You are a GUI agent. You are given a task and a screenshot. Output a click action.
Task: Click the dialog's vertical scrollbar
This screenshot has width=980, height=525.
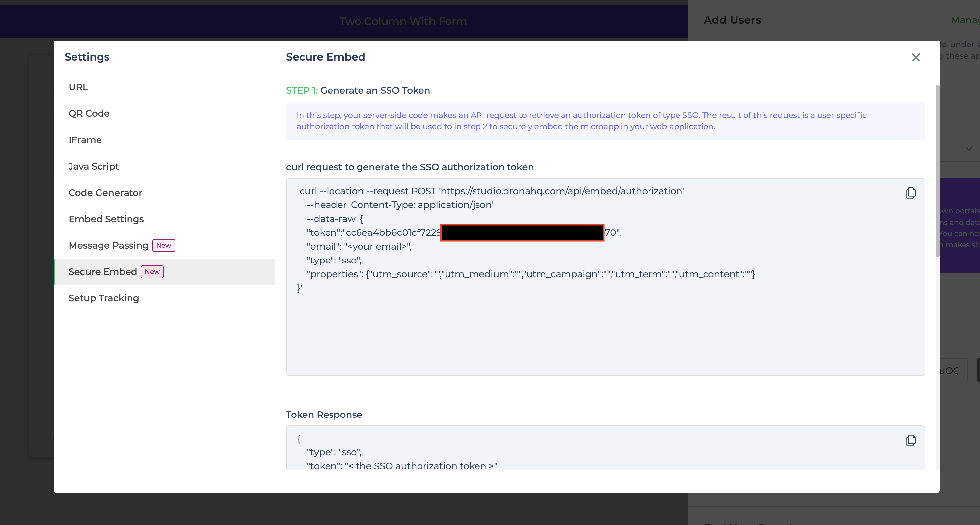tap(937, 171)
